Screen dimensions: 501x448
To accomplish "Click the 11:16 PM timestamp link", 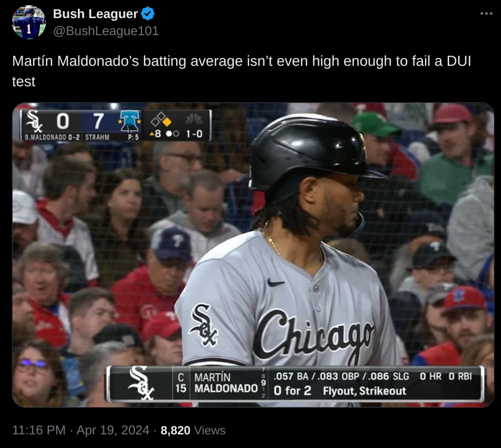I will (39, 430).
